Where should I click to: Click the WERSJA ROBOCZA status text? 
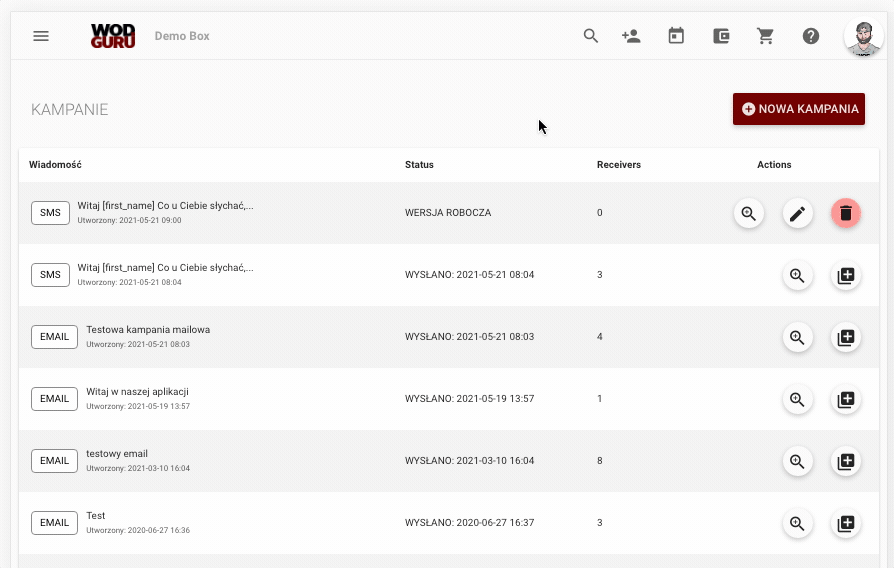(448, 213)
